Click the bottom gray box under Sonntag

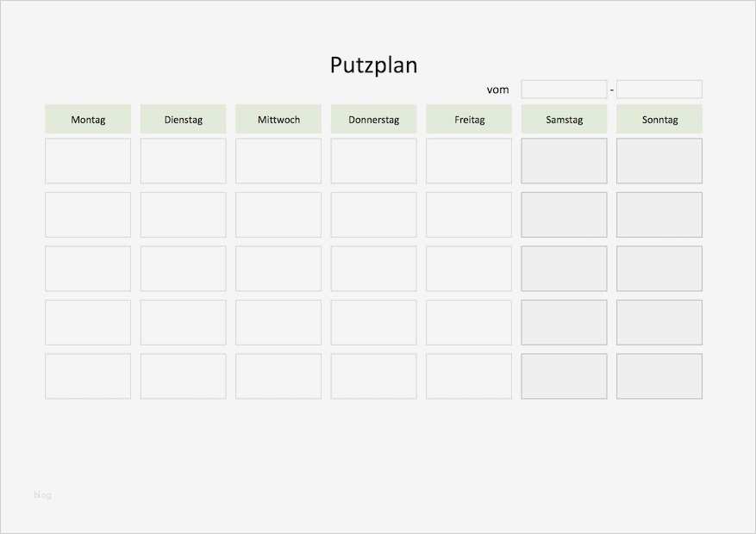pos(659,376)
